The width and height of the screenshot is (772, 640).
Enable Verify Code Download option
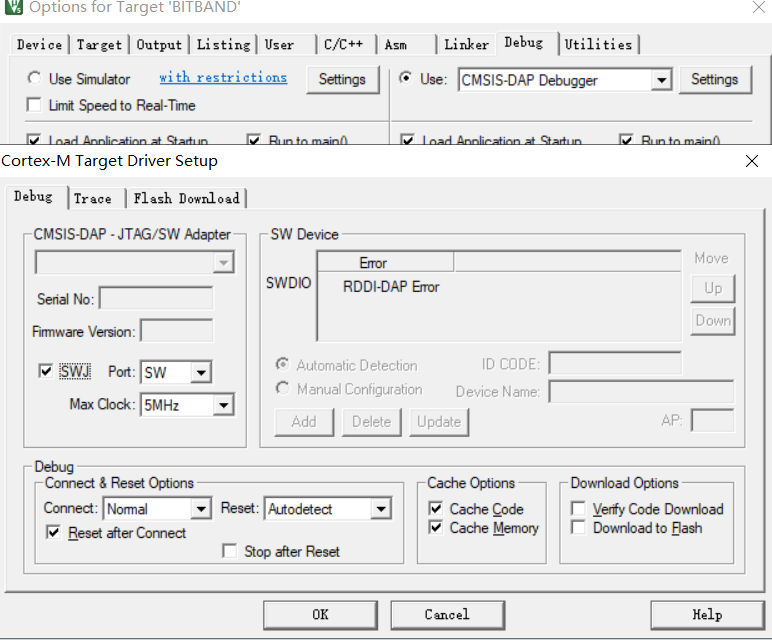click(578, 509)
